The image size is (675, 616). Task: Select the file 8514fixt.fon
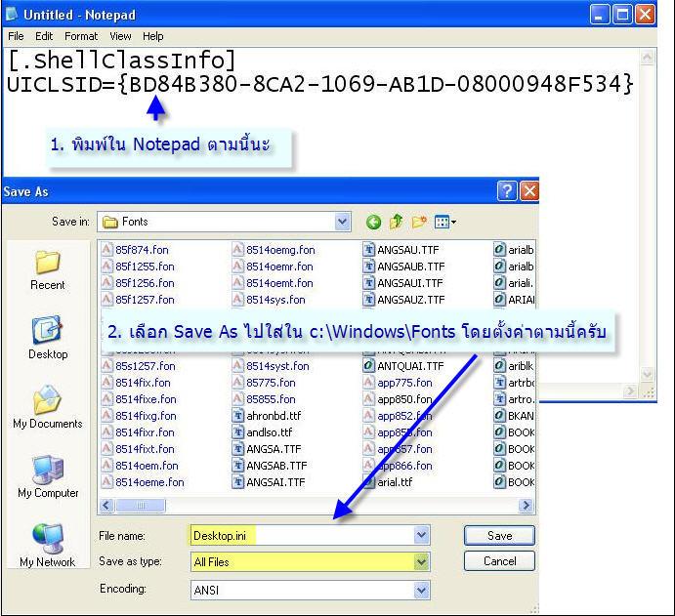tap(138, 449)
